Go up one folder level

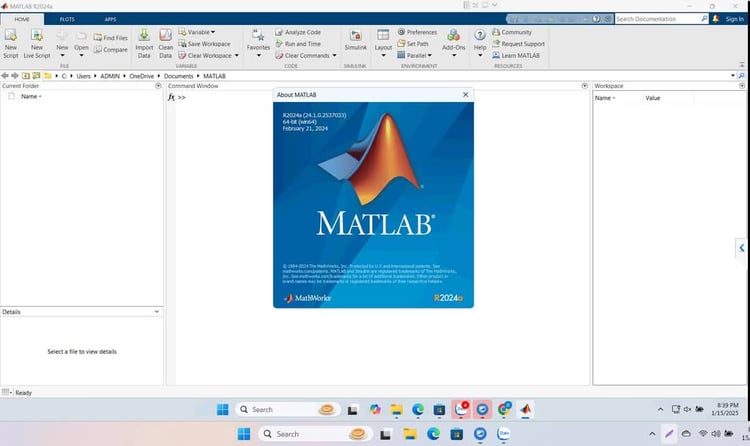[x=25, y=76]
